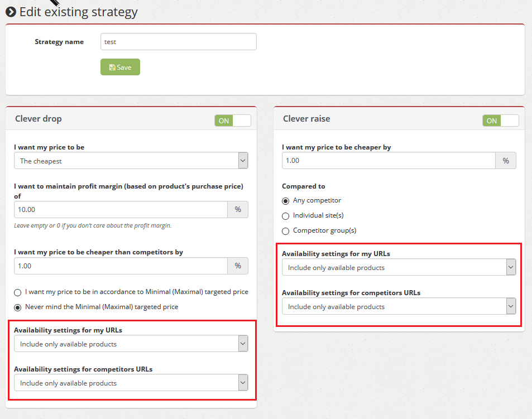532x419 pixels.
Task: Open Clever drop competitors URLs availability dropdown
Action: click(x=131, y=383)
